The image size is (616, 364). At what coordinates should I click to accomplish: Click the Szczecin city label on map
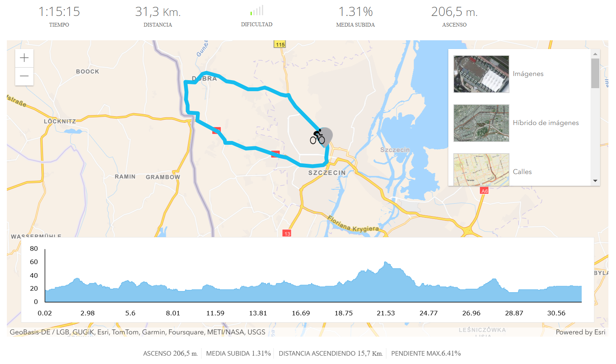(327, 173)
